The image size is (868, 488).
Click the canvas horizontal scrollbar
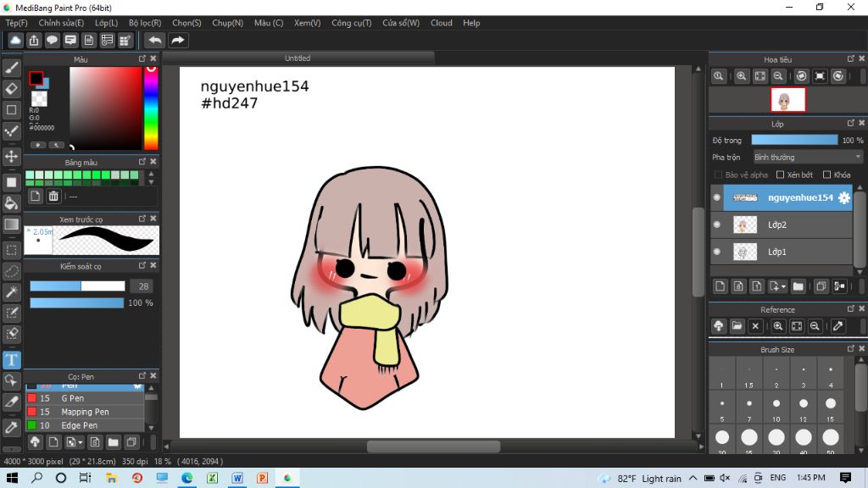tap(433, 446)
